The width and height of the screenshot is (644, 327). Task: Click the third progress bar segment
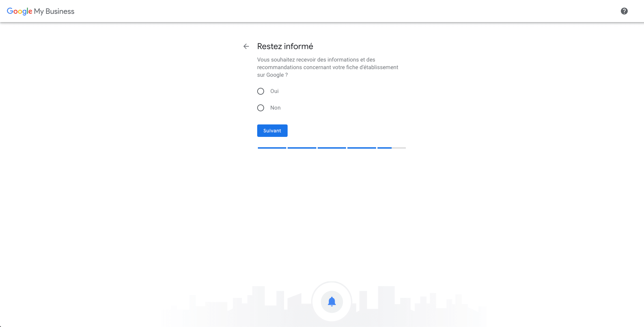pos(332,148)
